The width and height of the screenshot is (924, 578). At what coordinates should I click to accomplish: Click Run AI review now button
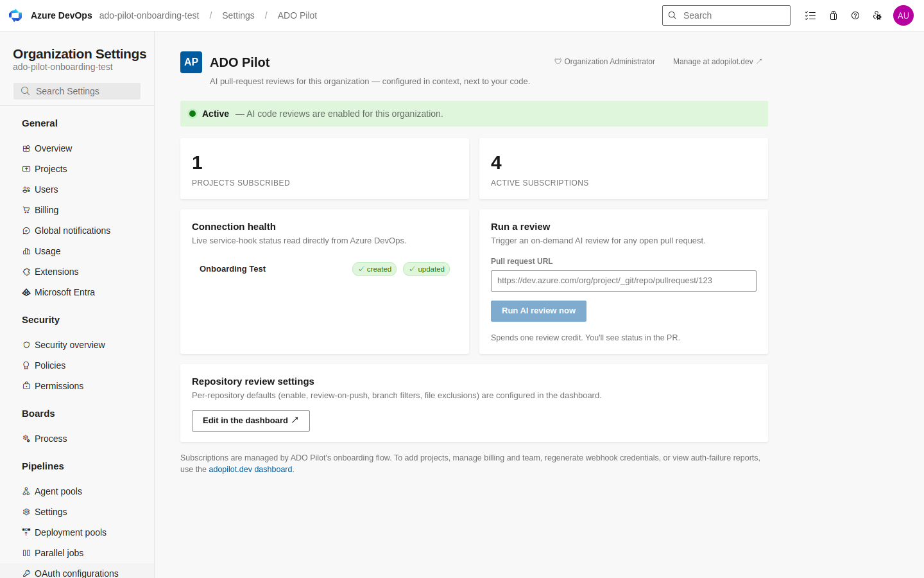point(538,311)
